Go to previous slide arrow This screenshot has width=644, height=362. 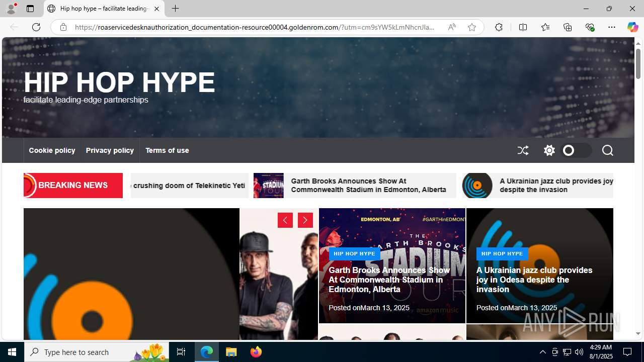285,220
